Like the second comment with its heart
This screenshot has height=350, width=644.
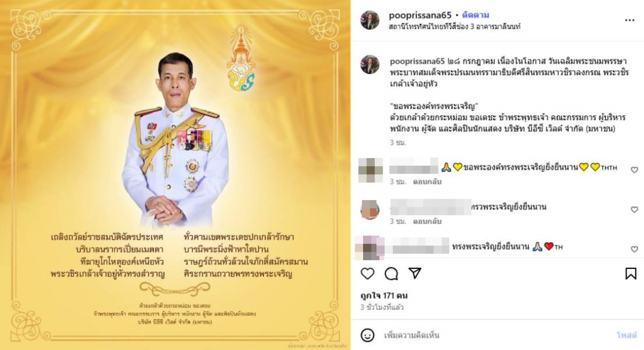634,209
